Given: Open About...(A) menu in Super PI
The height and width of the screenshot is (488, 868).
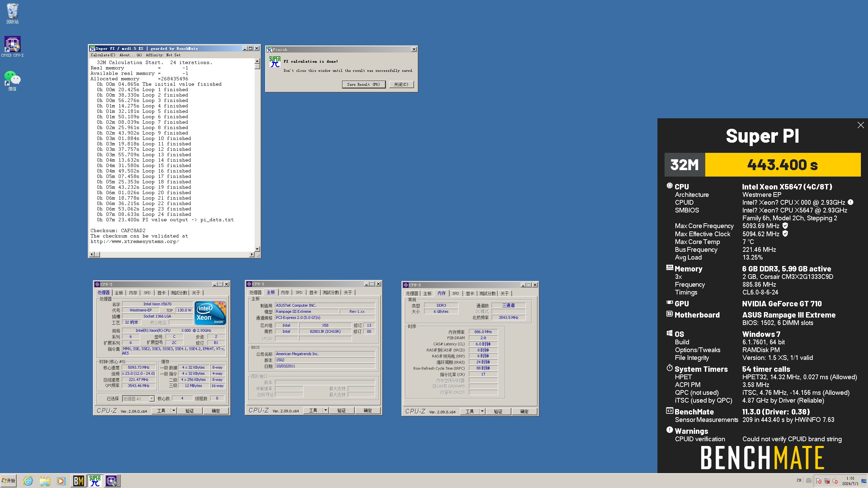Looking at the screenshot, I should 130,55.
